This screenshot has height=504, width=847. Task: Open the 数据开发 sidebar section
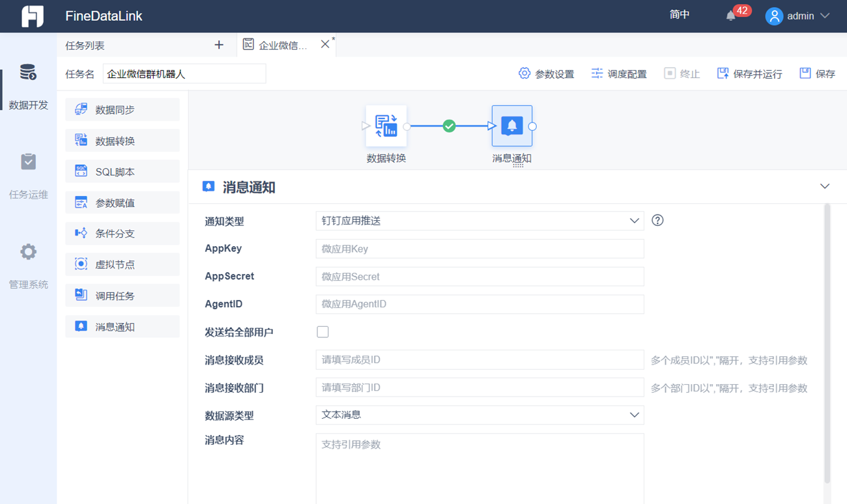(x=28, y=87)
